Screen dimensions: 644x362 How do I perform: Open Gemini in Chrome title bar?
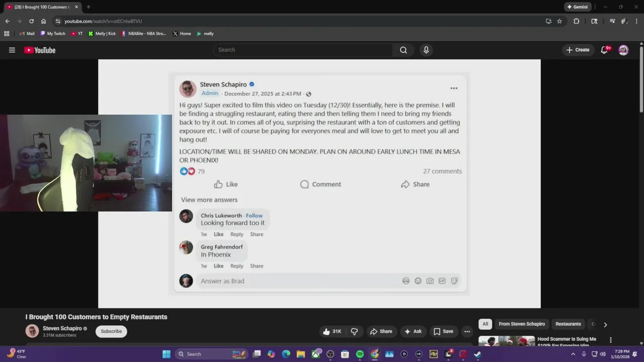click(577, 7)
